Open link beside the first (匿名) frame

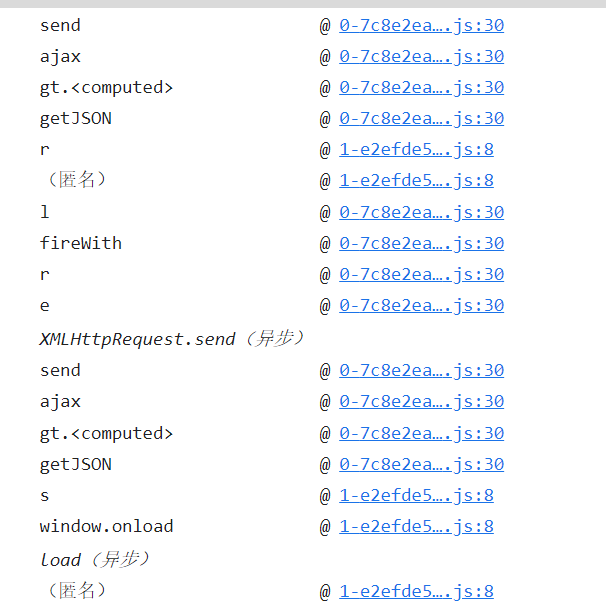click(416, 180)
